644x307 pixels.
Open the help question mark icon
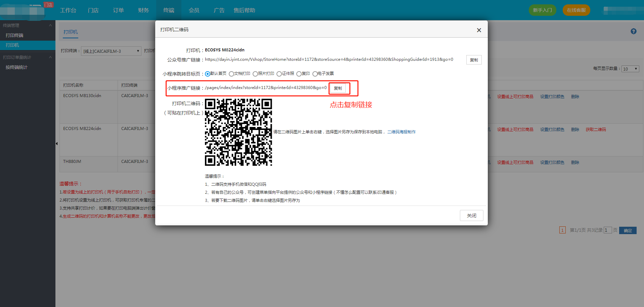[x=633, y=31]
